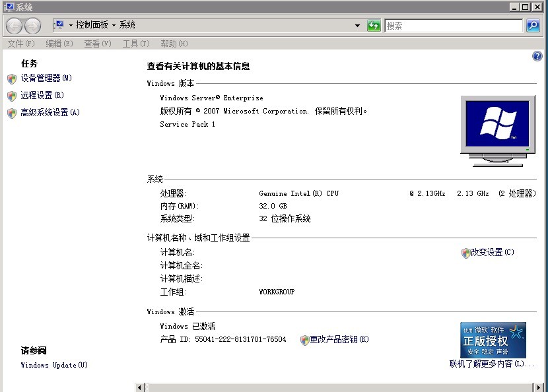
Task: Minimize the 系统 window
Action: 514,7
